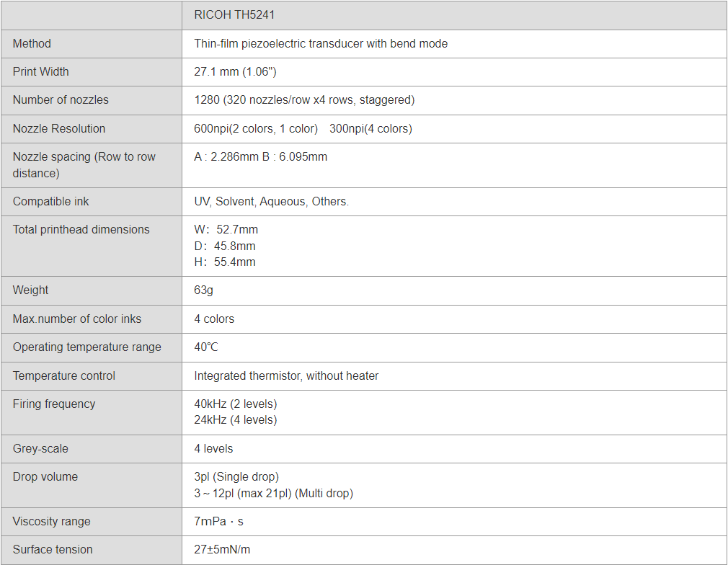Click the Surface tension 27±5mN/m value
728x565 pixels.
[222, 550]
